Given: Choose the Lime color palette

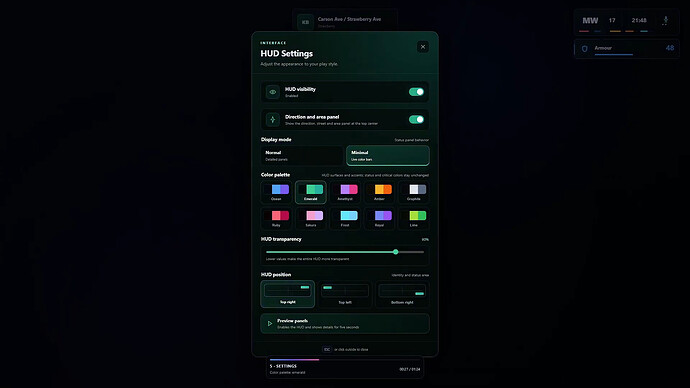Looking at the screenshot, I should point(414,218).
